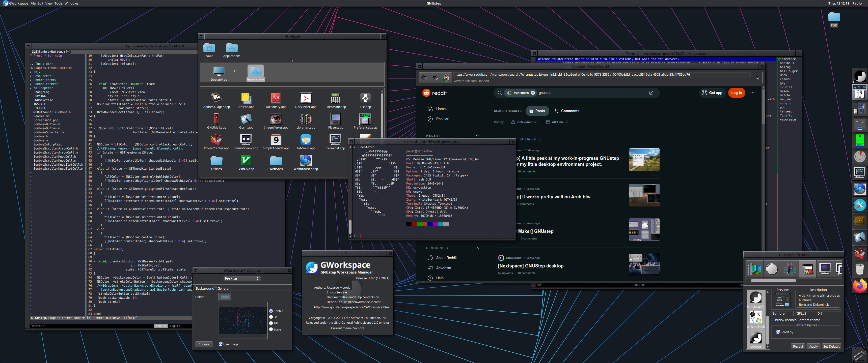The height and width of the screenshot is (363, 868).
Task: Collapse the RESOURCES section on Reddit
Action: tap(477, 248)
